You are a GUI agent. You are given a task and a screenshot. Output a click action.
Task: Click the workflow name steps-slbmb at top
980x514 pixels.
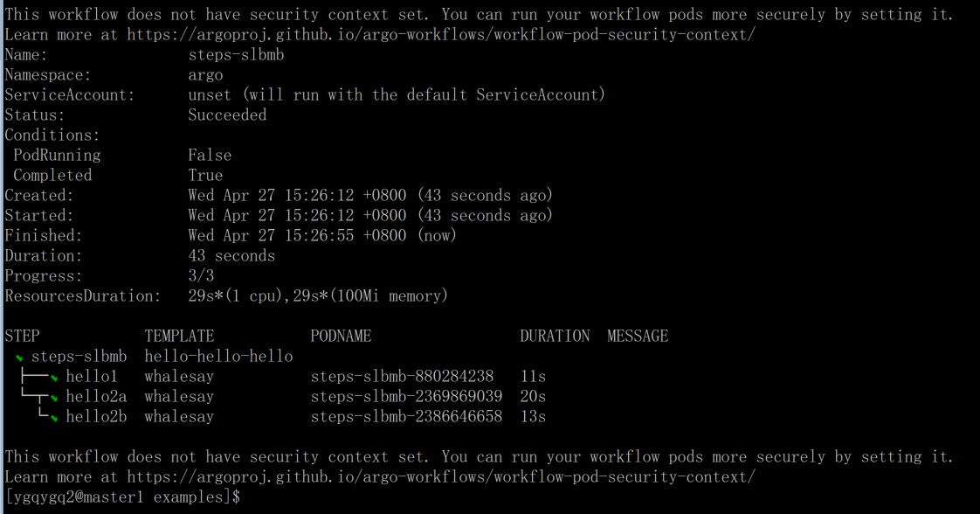pos(236,55)
